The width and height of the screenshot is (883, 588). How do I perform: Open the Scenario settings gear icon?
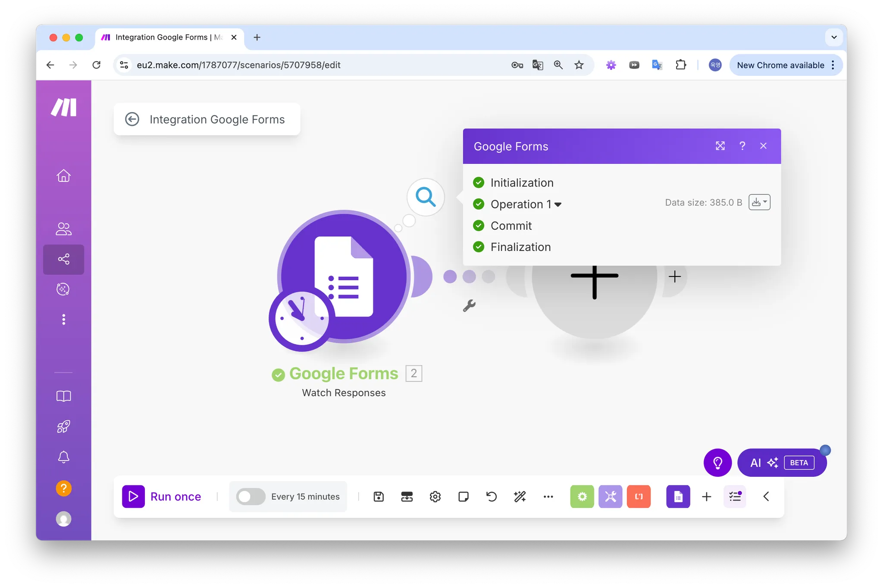pos(435,497)
